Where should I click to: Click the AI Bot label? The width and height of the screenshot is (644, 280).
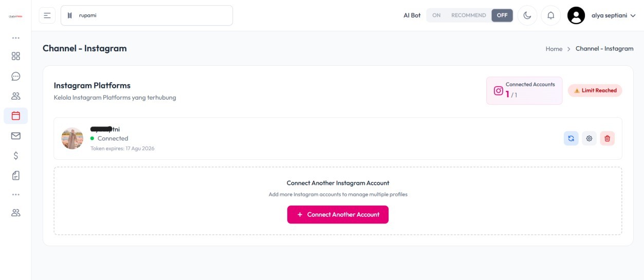412,15
